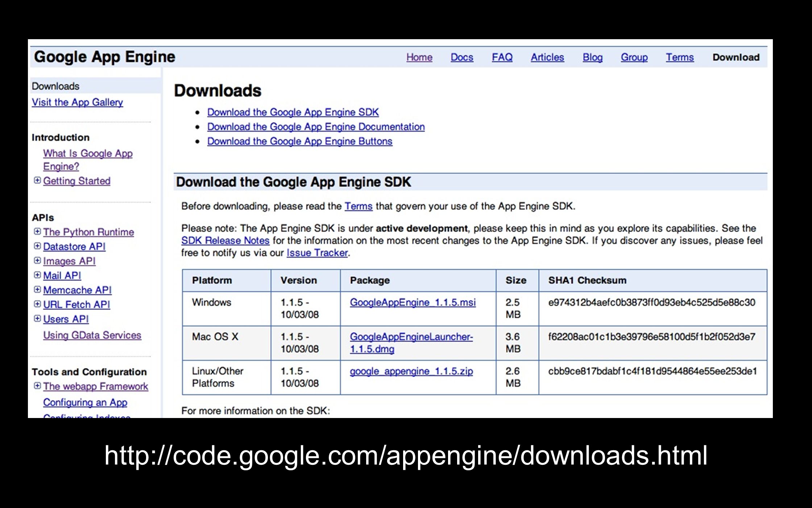The image size is (812, 508).
Task: Open the Getting Started link
Action: click(77, 181)
